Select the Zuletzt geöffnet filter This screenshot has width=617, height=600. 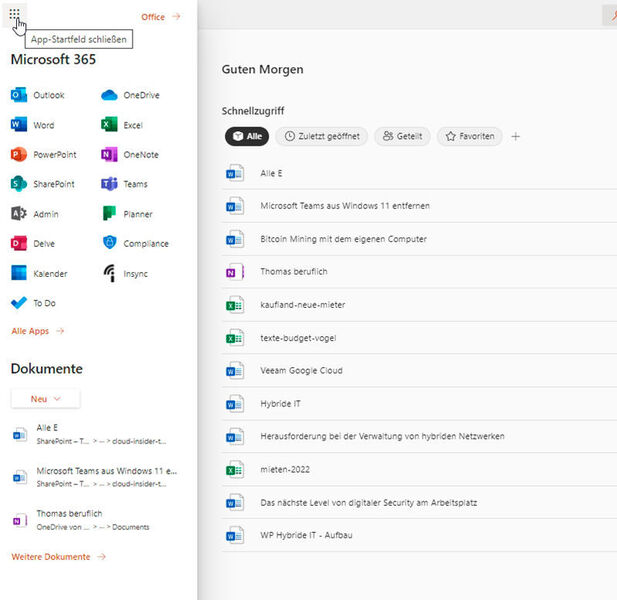[321, 137]
